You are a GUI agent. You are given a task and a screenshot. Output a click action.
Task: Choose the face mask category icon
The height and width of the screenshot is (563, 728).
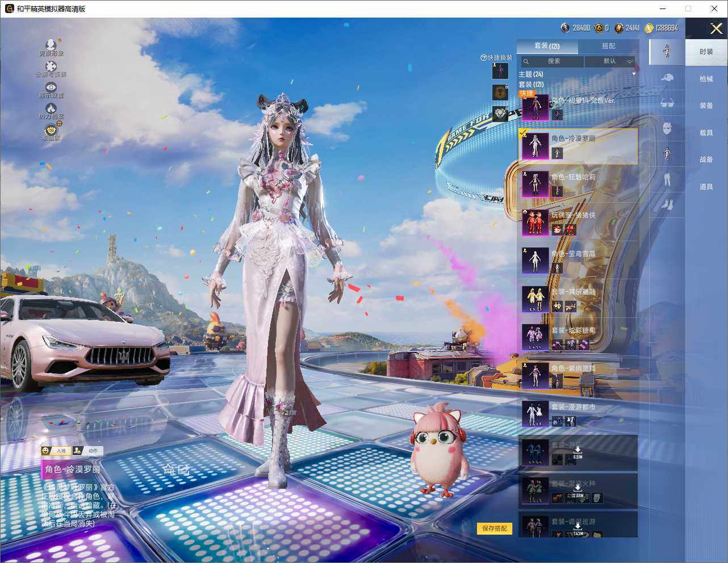pos(667,129)
